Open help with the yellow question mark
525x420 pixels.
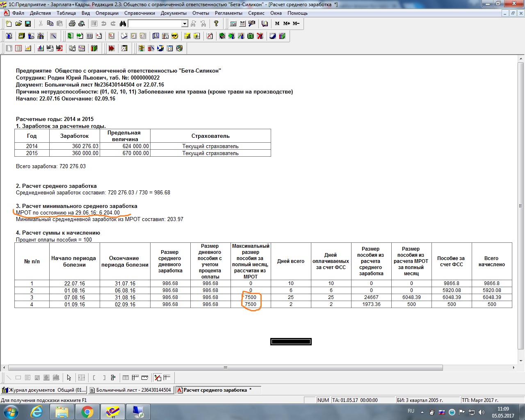(216, 24)
